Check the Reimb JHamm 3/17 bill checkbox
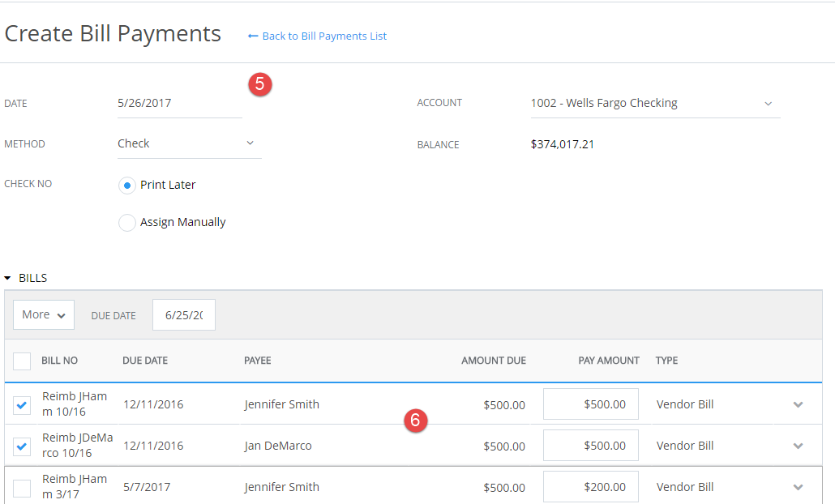The width and height of the screenshot is (835, 504). pos(22,488)
